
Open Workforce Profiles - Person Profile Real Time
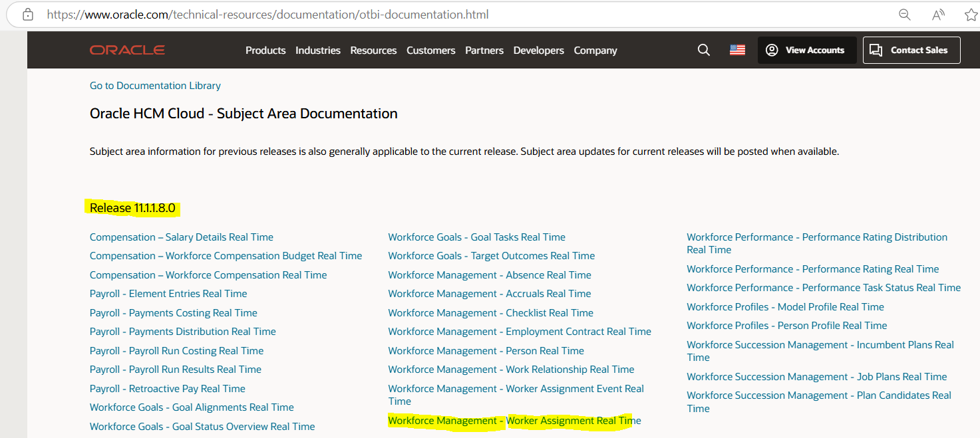point(787,326)
